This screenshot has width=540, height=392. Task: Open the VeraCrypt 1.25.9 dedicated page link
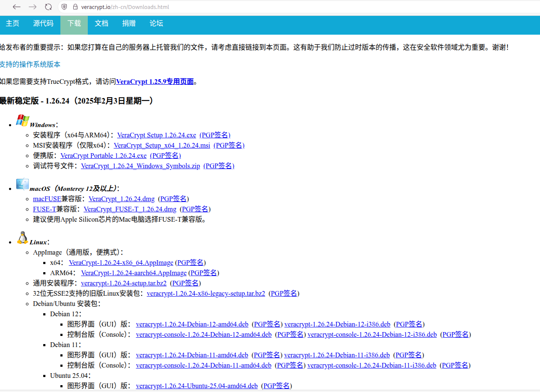click(x=155, y=81)
